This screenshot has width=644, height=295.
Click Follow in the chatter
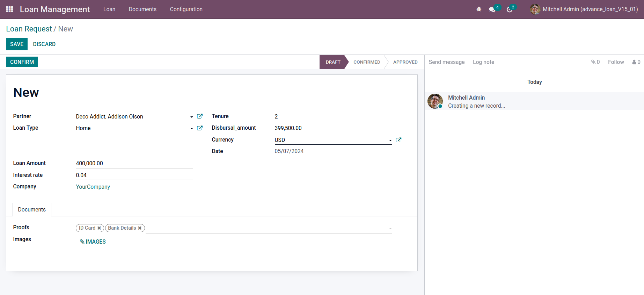pyautogui.click(x=616, y=62)
